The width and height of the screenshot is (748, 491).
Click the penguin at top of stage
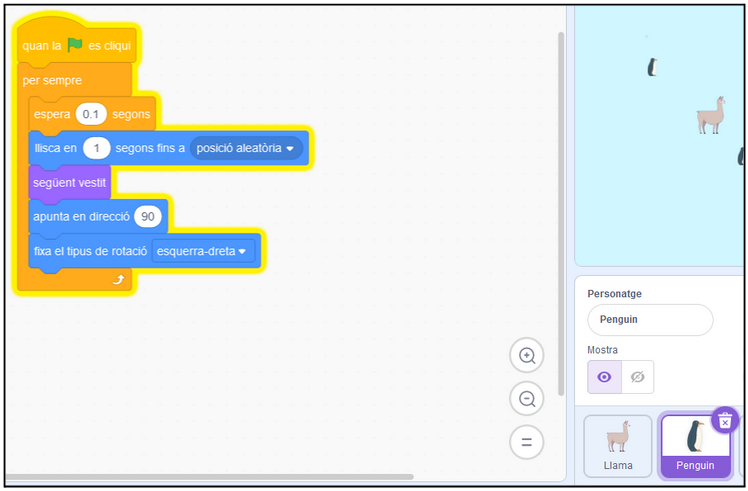coord(652,67)
